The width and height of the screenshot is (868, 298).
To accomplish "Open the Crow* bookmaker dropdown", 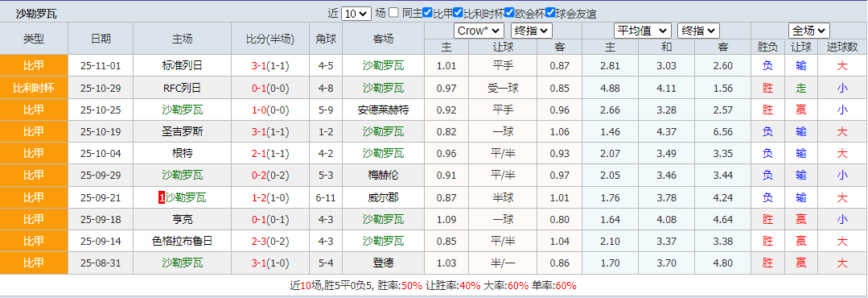I will (x=479, y=31).
